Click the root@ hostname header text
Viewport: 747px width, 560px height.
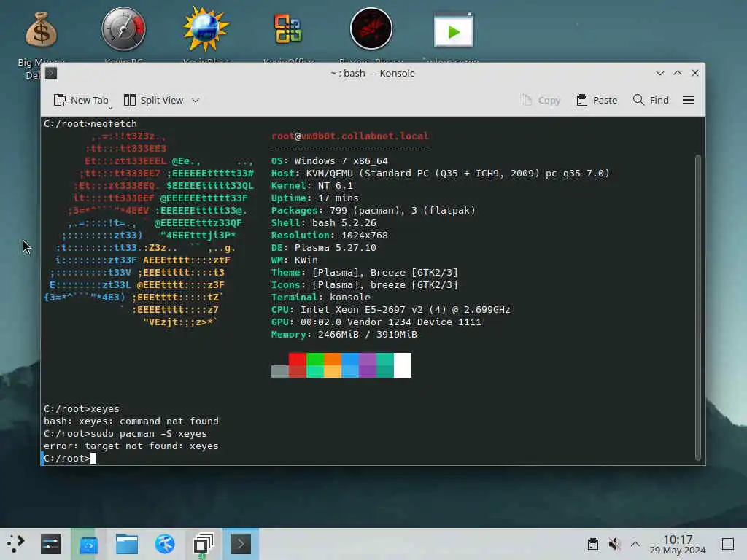pyautogui.click(x=349, y=136)
